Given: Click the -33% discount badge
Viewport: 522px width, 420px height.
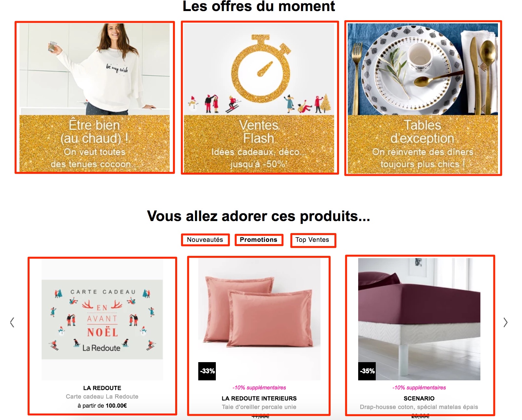Looking at the screenshot, I should click(207, 371).
